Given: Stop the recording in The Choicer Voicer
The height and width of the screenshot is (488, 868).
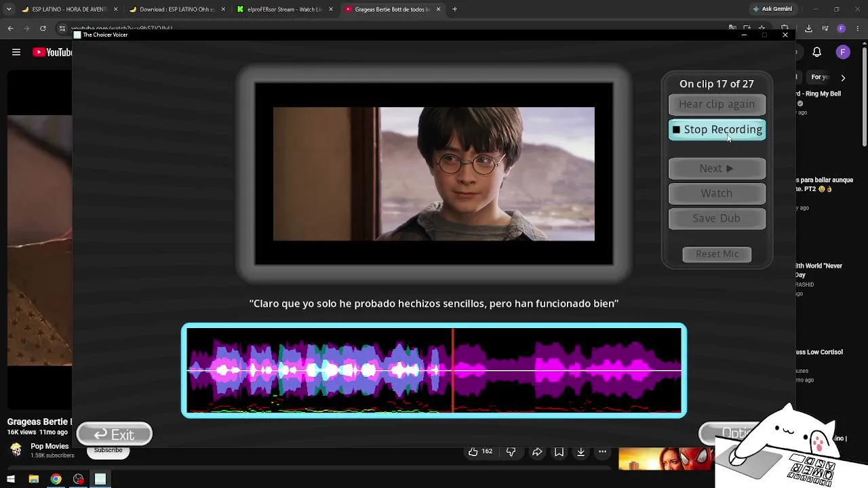Looking at the screenshot, I should point(717,129).
